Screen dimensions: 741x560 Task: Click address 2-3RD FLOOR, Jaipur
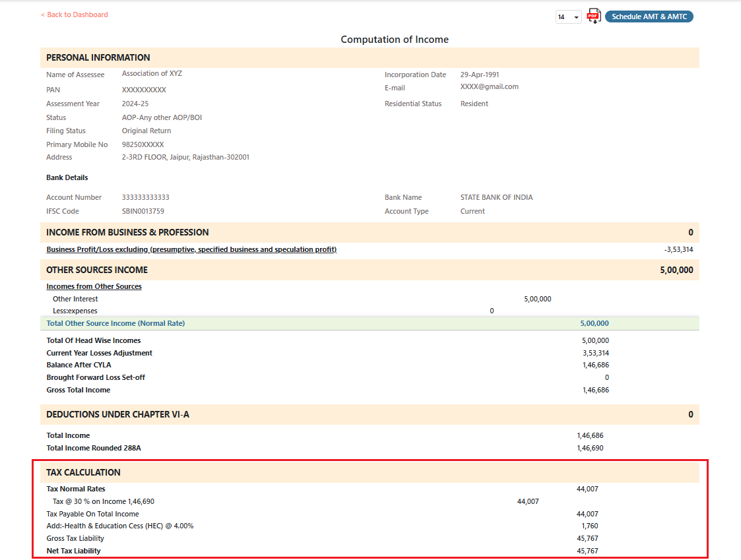[185, 158]
